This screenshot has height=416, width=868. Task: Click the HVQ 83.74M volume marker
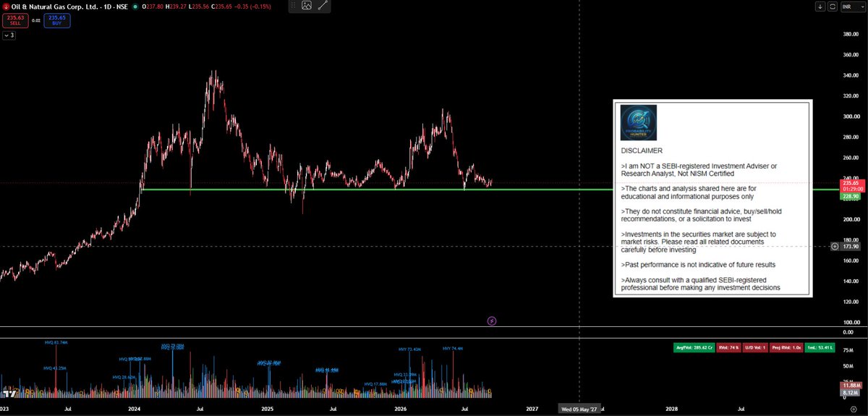55,342
